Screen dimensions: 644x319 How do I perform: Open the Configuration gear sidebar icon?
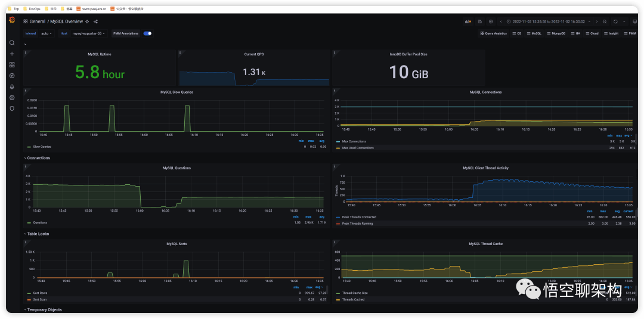tap(12, 98)
